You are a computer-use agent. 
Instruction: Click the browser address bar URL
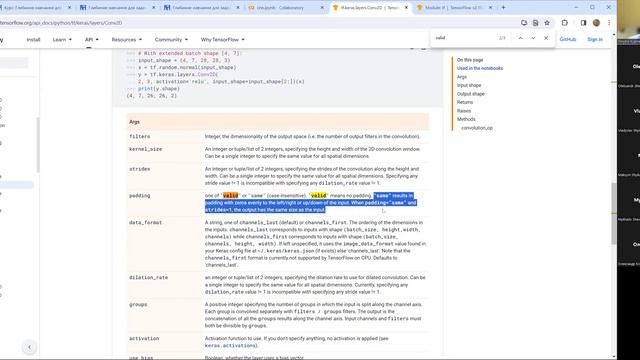click(x=60, y=23)
